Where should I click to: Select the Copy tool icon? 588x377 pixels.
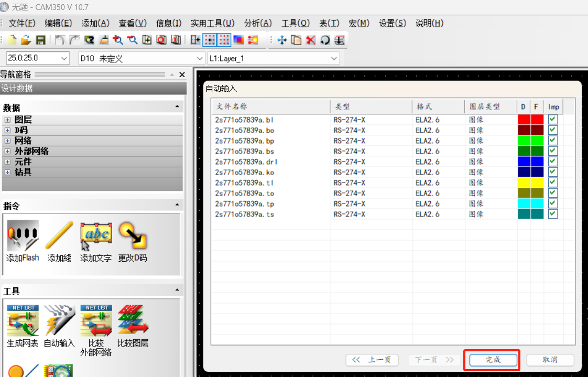click(x=296, y=40)
